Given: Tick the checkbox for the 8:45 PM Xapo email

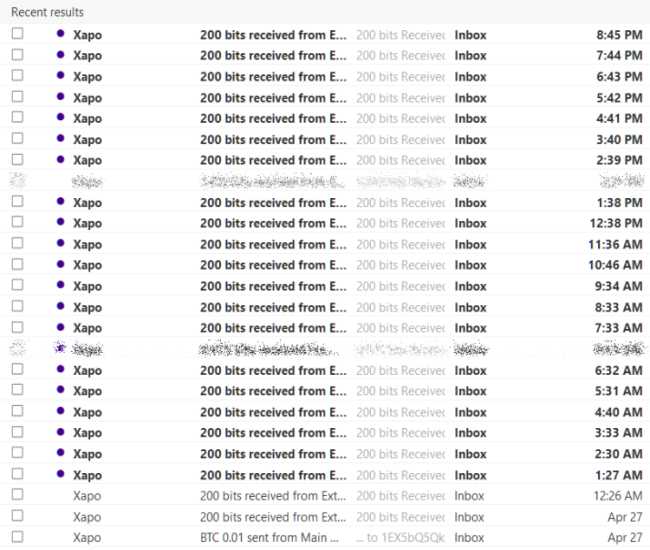Looking at the screenshot, I should (17, 34).
